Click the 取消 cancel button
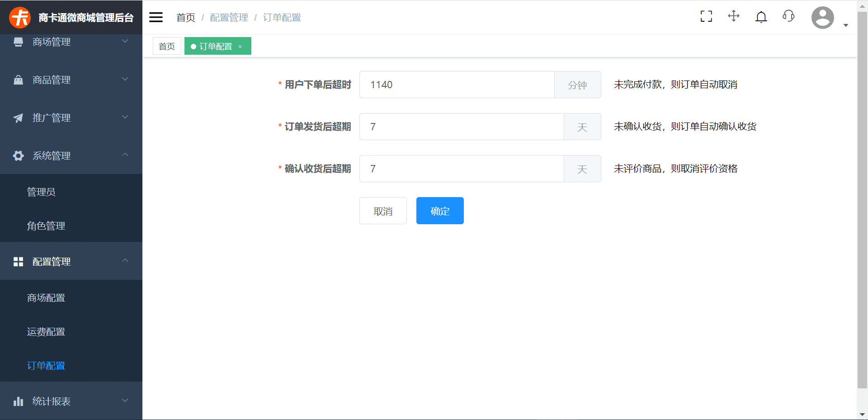Image resolution: width=868 pixels, height=420 pixels. (x=382, y=211)
